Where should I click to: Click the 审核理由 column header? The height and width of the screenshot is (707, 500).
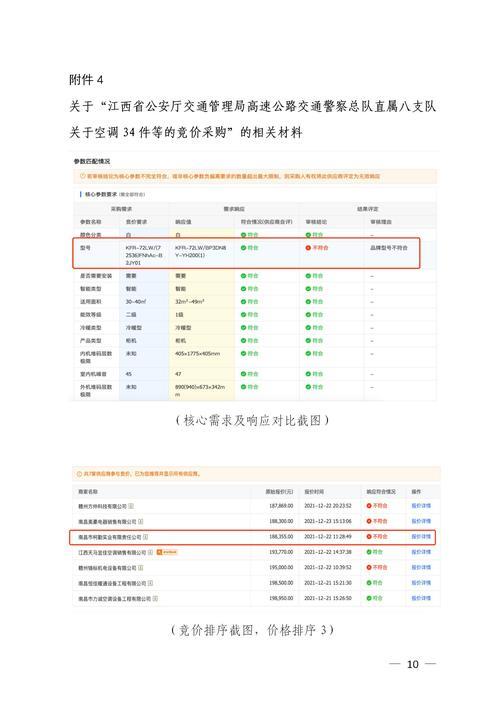pos(381,222)
